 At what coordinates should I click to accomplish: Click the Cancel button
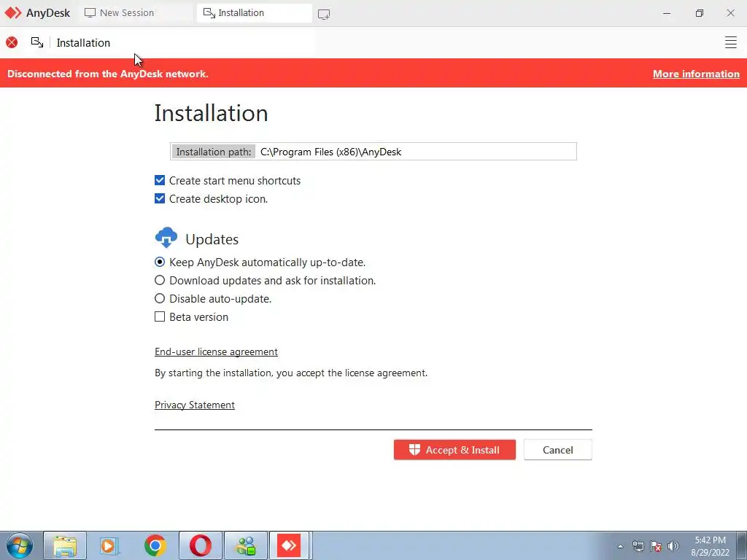[x=558, y=450]
